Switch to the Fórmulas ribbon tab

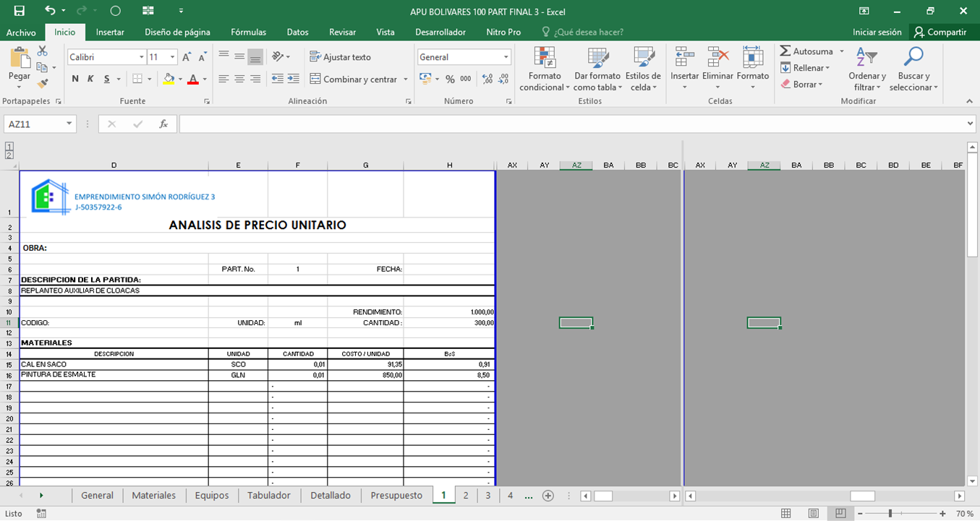[x=248, y=33]
